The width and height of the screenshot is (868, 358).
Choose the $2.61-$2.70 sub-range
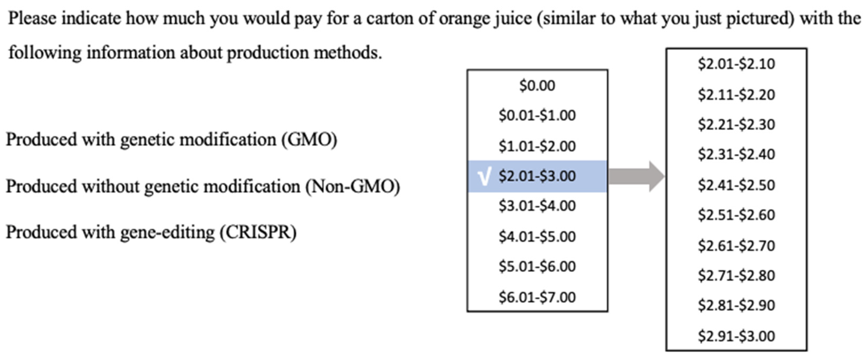click(737, 246)
